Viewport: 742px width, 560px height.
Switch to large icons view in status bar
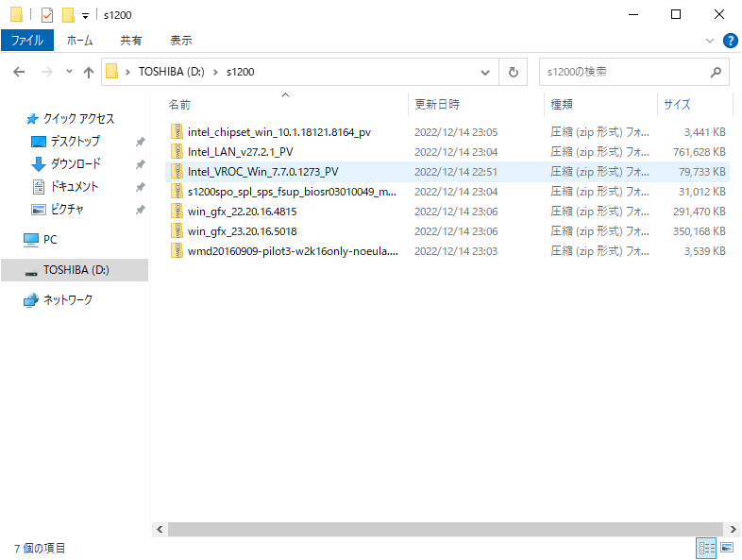(727, 548)
